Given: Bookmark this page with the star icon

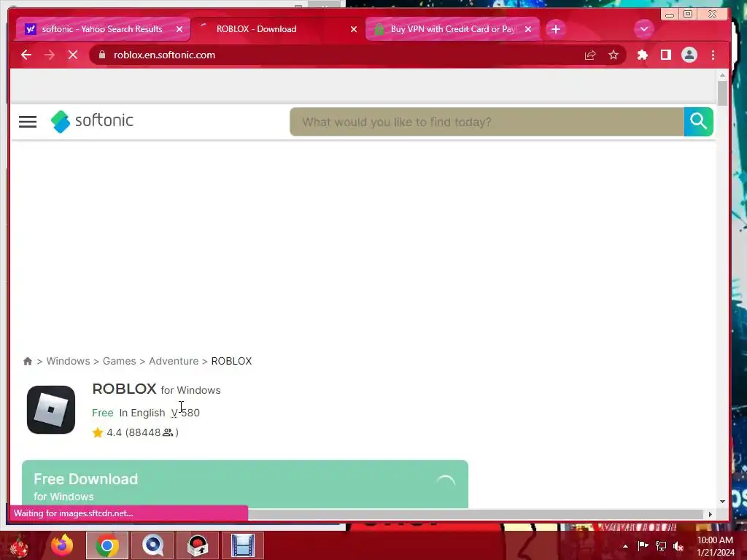Looking at the screenshot, I should pos(614,55).
